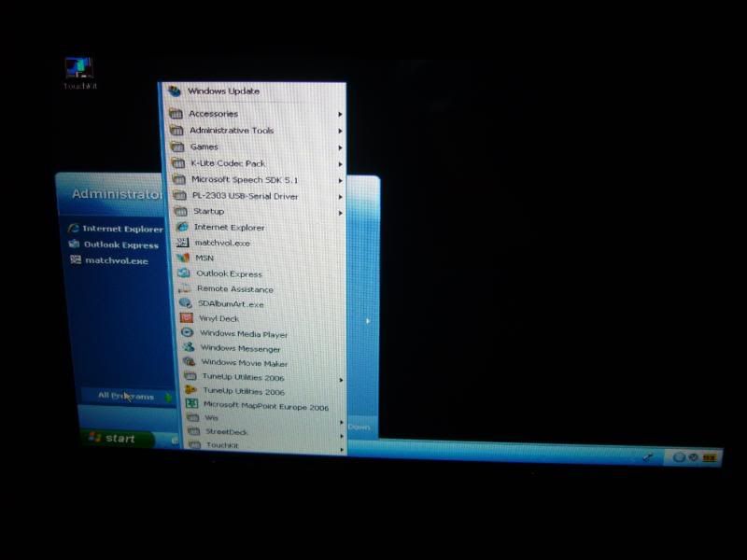
Task: Open Windows Update at top of programs list
Action: pyautogui.click(x=223, y=91)
